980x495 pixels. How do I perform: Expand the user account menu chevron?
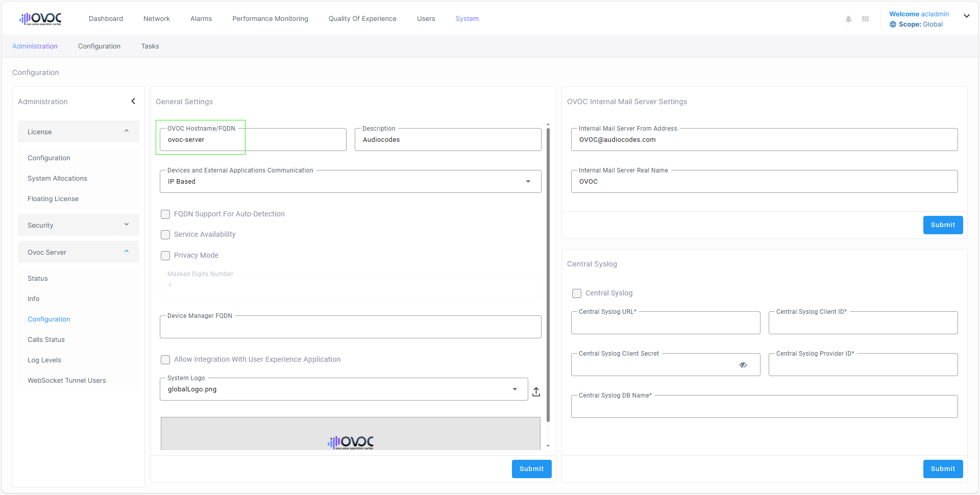pos(966,16)
